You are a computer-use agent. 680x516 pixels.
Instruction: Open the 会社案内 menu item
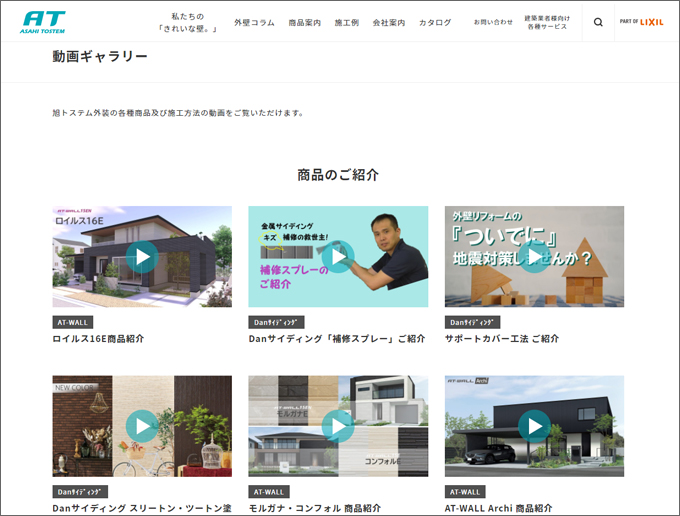point(388,22)
